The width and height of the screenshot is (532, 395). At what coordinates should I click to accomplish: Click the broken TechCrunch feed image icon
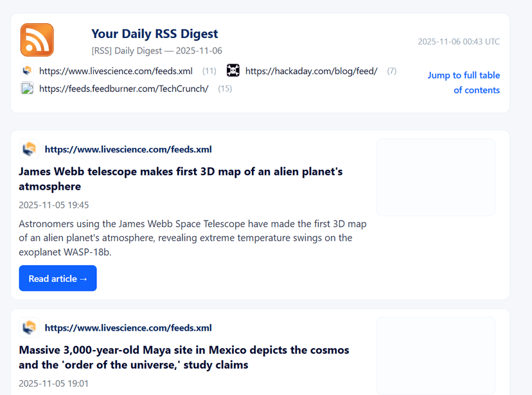click(27, 89)
